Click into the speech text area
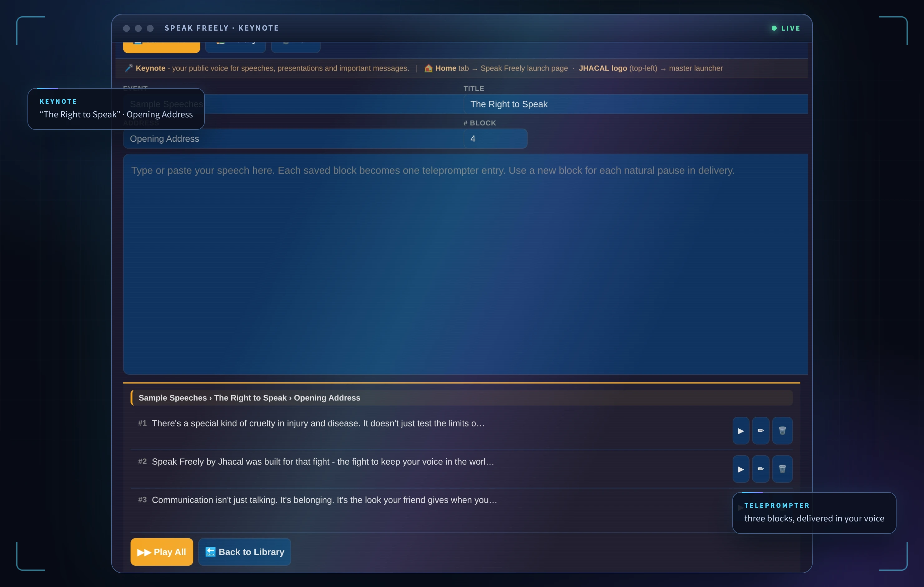 click(465, 264)
